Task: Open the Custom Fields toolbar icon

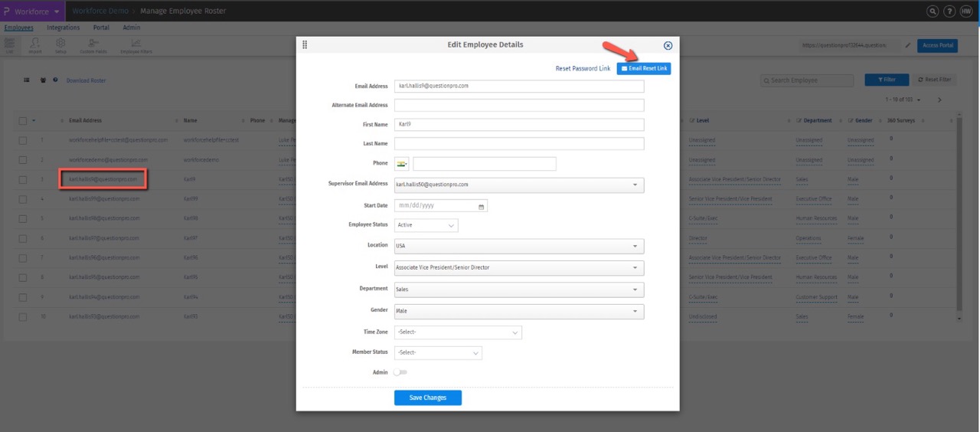Action: (93, 45)
